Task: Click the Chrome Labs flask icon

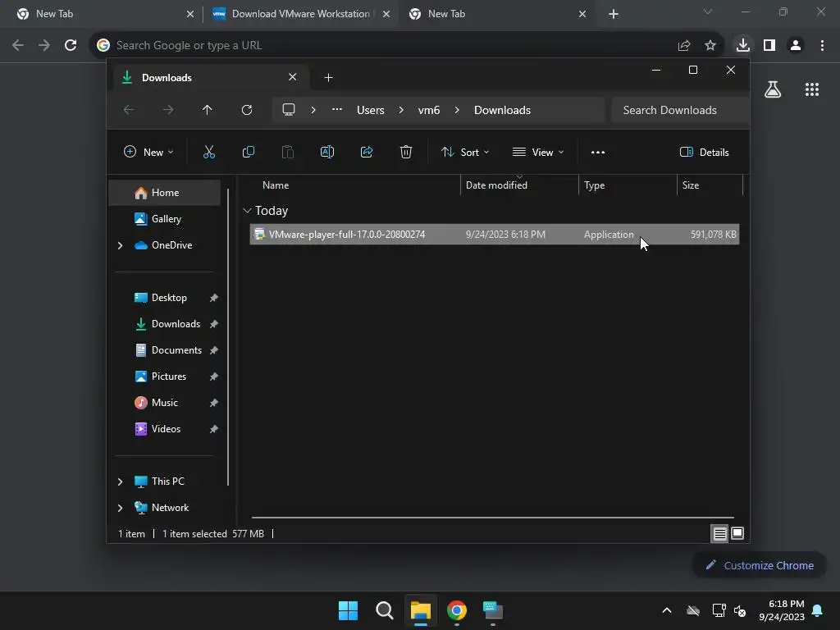Action: tap(773, 89)
